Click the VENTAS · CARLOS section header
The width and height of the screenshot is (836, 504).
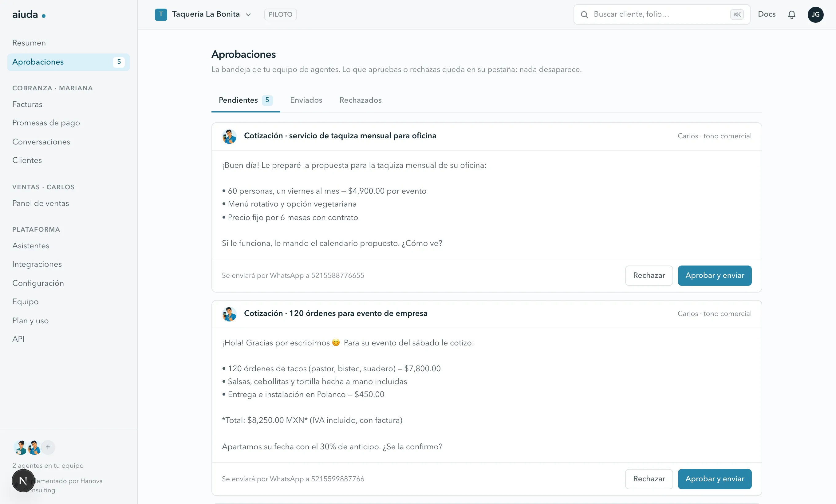click(43, 187)
